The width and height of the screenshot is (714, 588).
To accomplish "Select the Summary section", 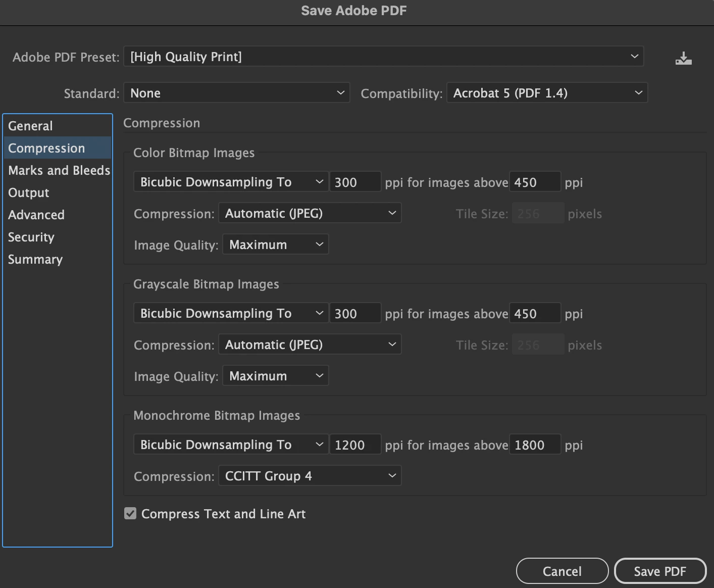I will [58, 259].
